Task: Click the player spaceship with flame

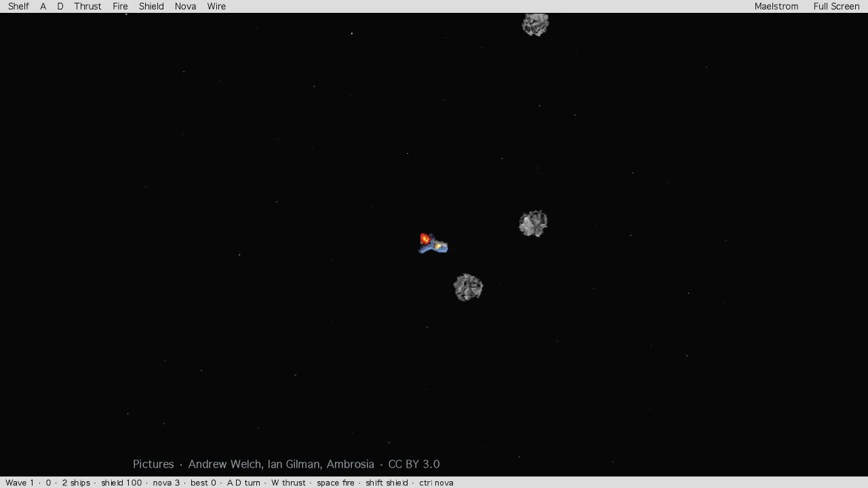Action: (x=433, y=243)
